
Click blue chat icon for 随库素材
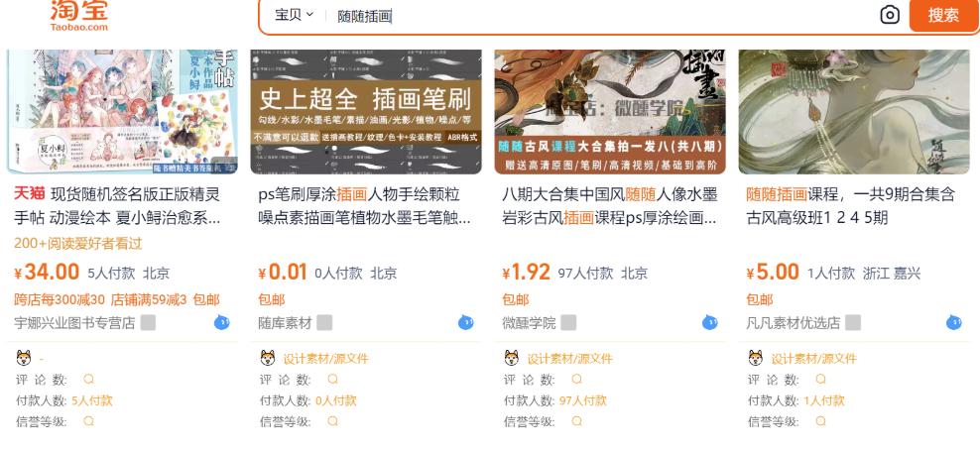tap(465, 322)
